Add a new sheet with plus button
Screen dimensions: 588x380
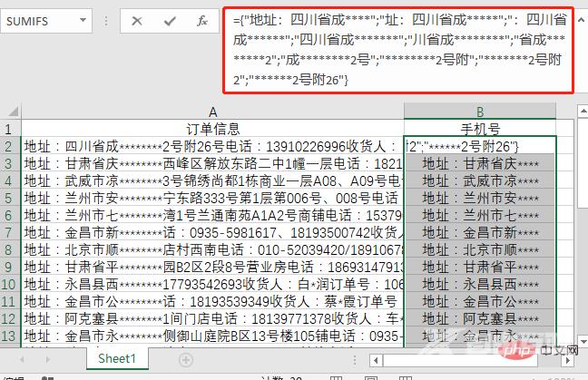[186, 360]
